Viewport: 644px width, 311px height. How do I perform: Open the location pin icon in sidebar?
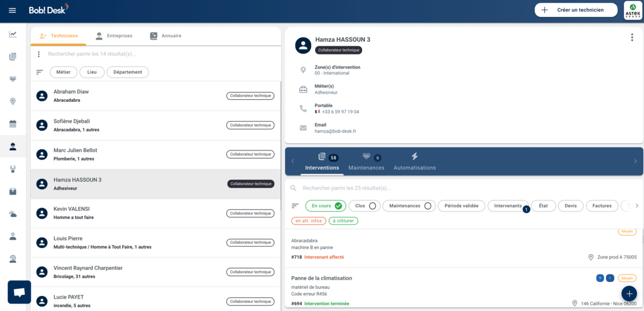(13, 101)
